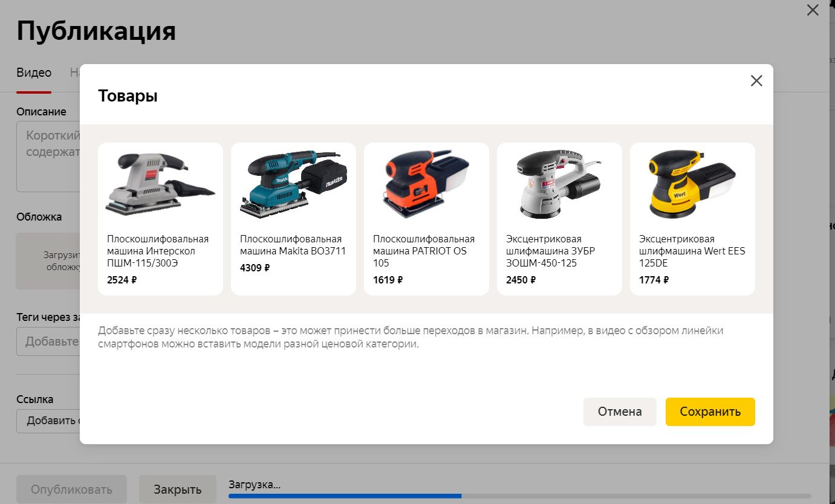Click the 4309 ₽ price

255,268
